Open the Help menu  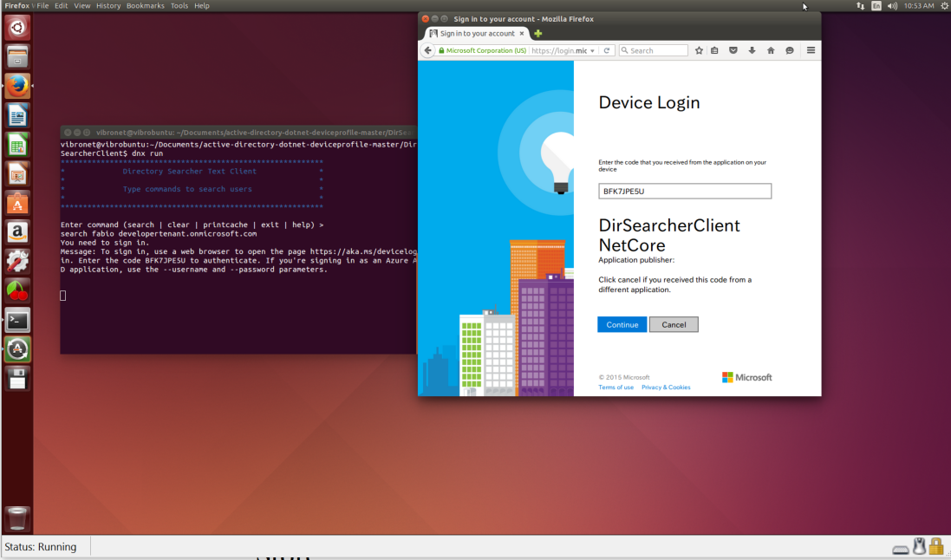tap(202, 5)
